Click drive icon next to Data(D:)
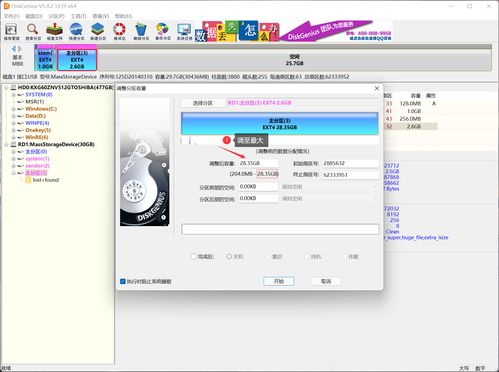 21,116
